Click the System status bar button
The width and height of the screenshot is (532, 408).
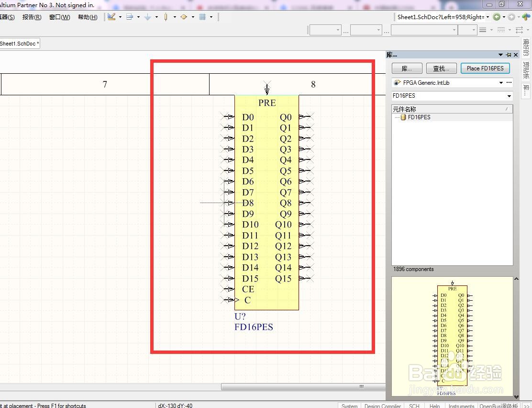(x=349, y=406)
